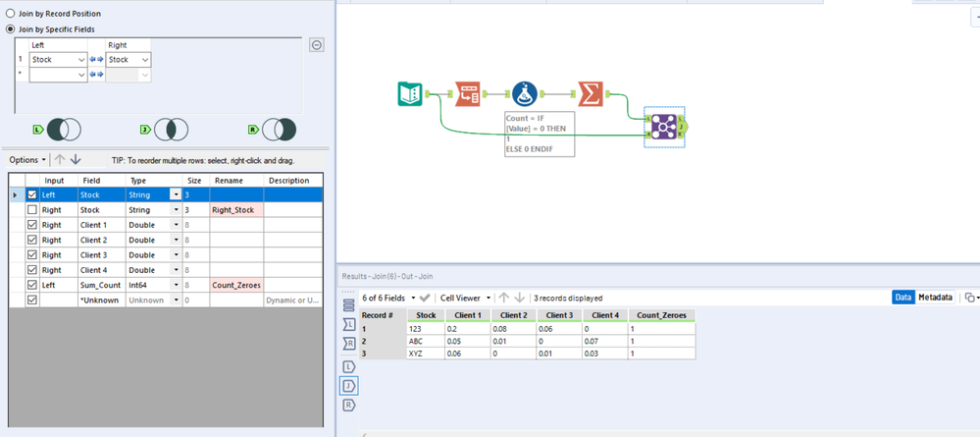Select the Input Data tool on canvas

[x=409, y=94]
